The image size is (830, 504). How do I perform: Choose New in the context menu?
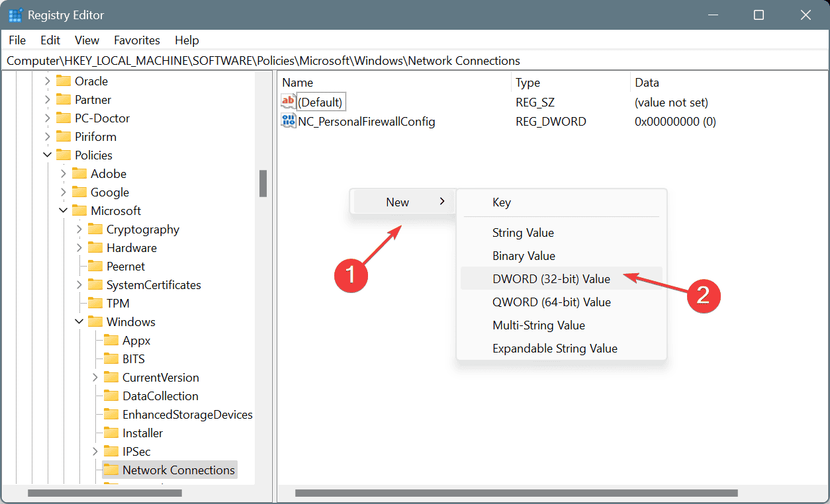(403, 202)
